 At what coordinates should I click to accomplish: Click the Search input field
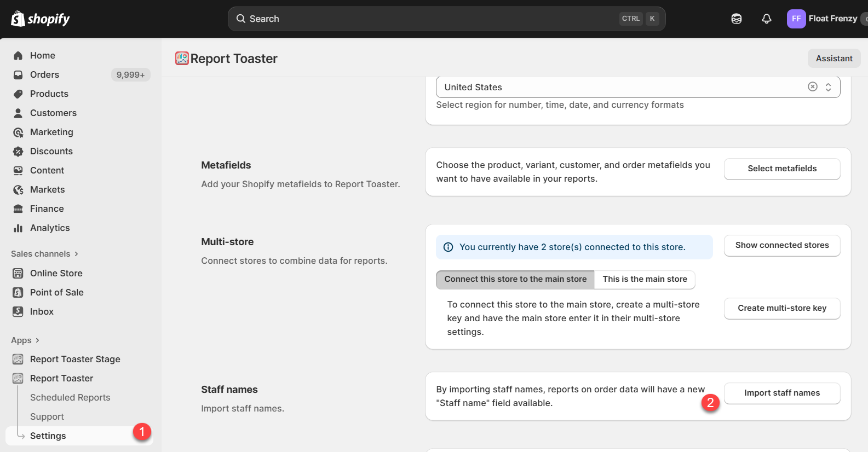[x=427, y=19]
